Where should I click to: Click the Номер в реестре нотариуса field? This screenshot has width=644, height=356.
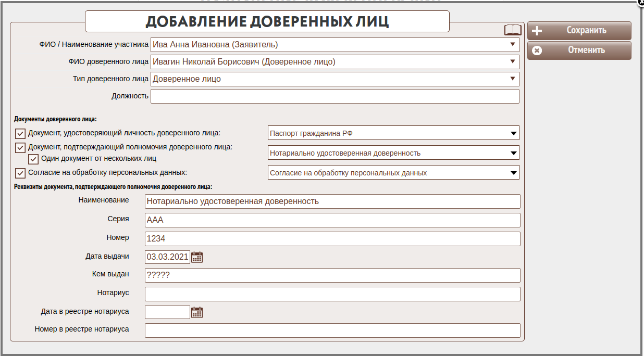(332, 330)
